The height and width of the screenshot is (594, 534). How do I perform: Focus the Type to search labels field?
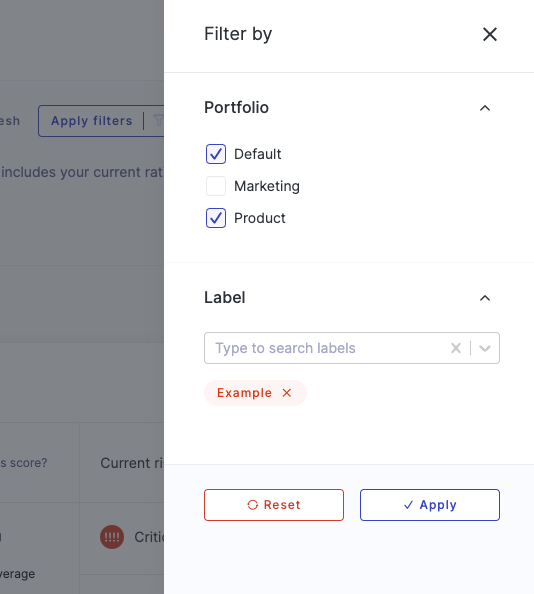coord(326,348)
